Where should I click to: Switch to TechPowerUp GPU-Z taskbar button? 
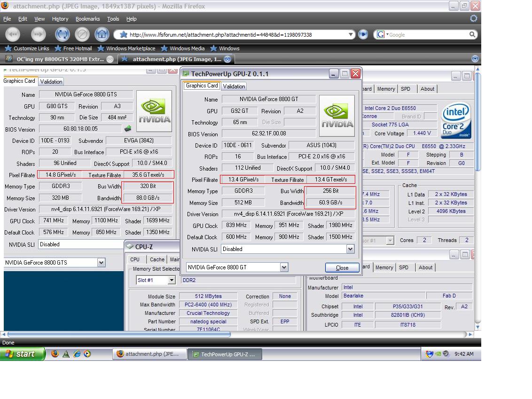point(224,354)
